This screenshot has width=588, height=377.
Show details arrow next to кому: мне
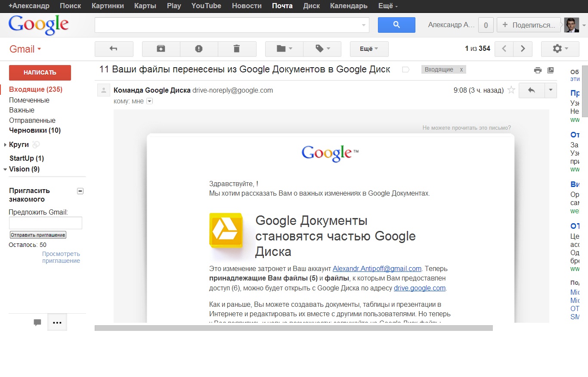click(x=150, y=101)
